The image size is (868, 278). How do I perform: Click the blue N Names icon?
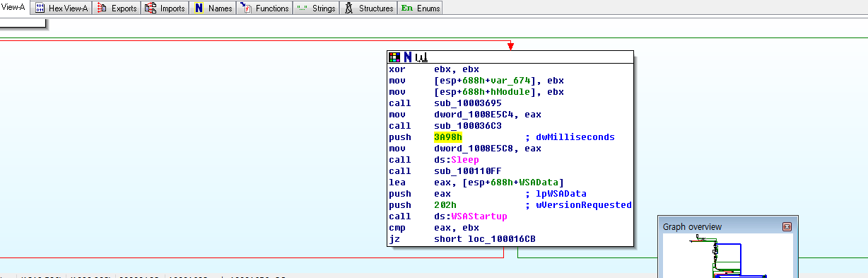pos(199,8)
